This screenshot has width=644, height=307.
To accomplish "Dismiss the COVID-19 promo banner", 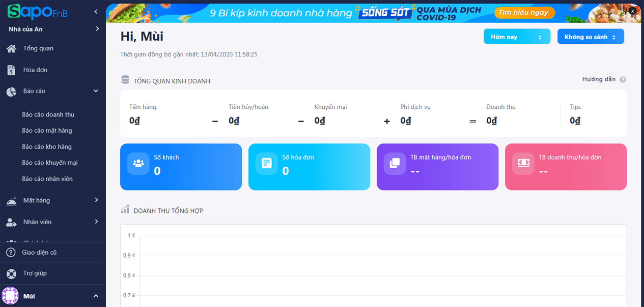I will pos(632,11).
